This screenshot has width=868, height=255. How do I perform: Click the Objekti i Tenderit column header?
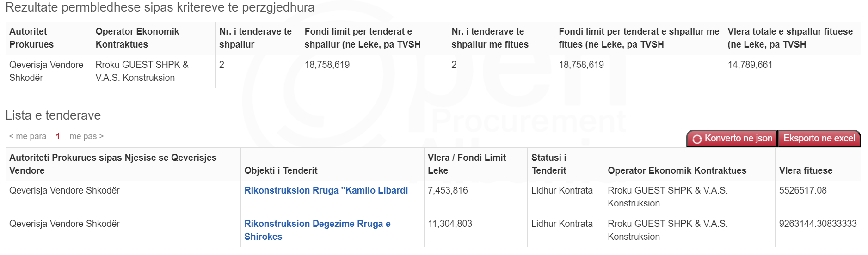281,170
